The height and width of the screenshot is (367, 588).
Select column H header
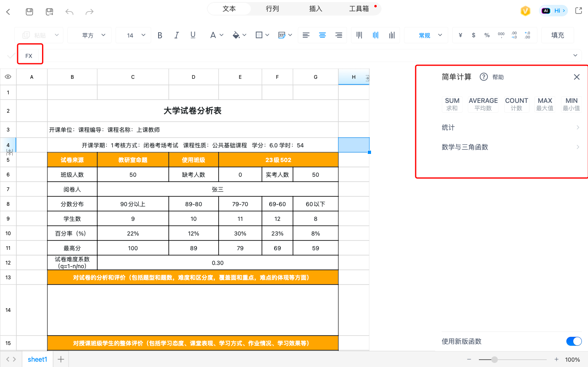354,77
